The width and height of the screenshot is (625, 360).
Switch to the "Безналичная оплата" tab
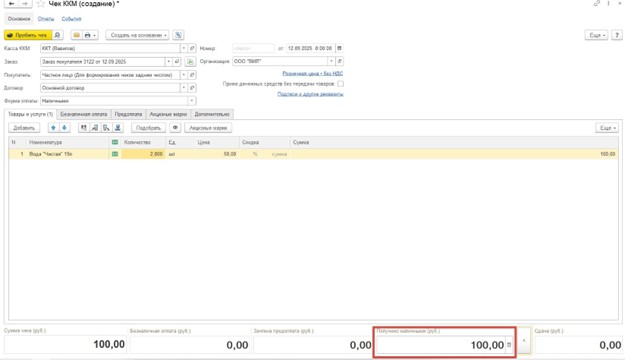point(84,114)
